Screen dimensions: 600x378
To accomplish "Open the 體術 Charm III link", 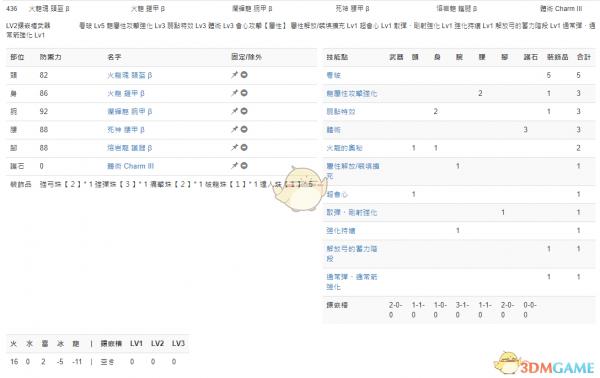I will pyautogui.click(x=130, y=166).
